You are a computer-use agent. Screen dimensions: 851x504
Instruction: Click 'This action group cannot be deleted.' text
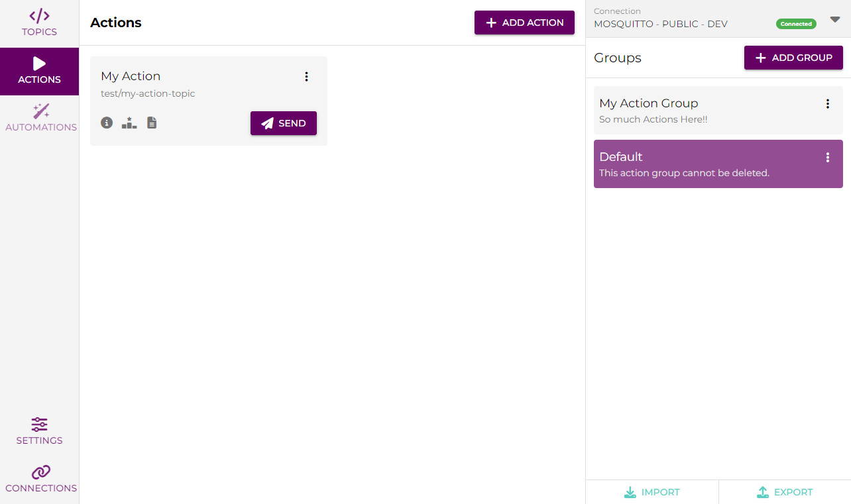684,173
